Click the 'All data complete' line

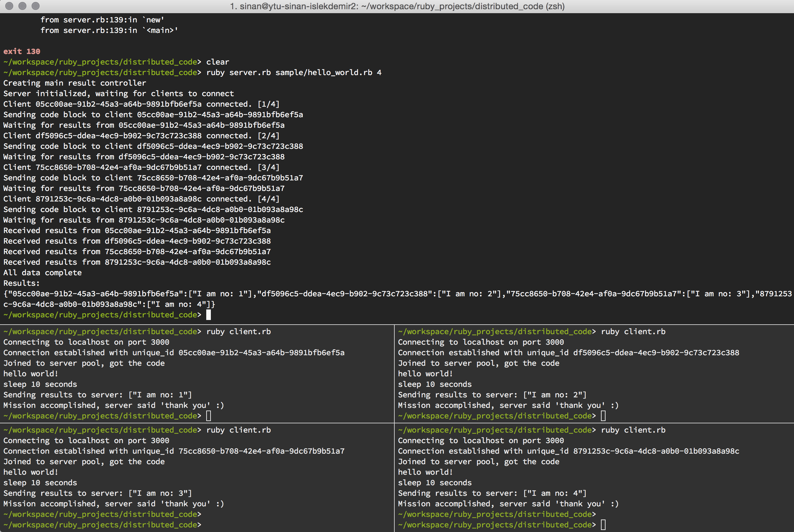(43, 273)
